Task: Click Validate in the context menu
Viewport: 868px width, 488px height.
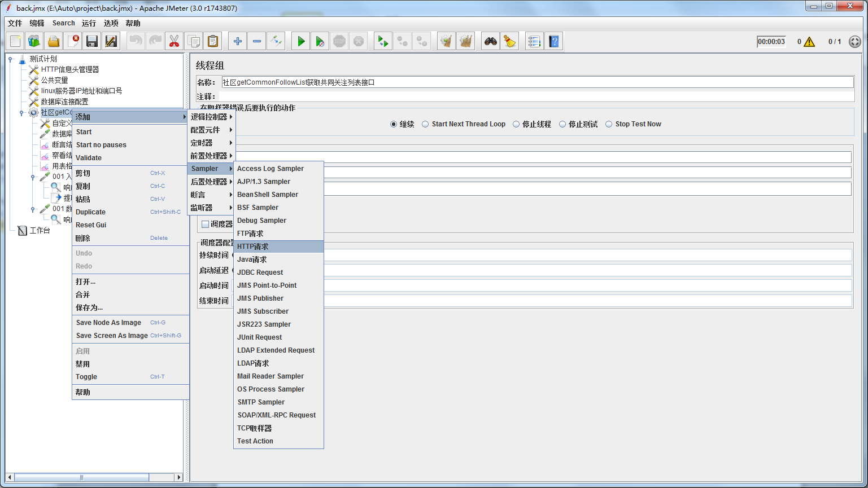Action: pyautogui.click(x=130, y=158)
